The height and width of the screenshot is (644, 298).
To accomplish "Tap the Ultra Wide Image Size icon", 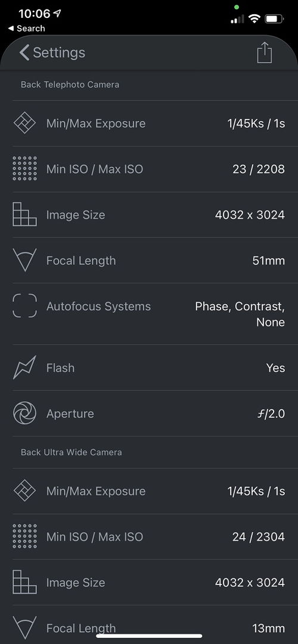I will point(24,582).
